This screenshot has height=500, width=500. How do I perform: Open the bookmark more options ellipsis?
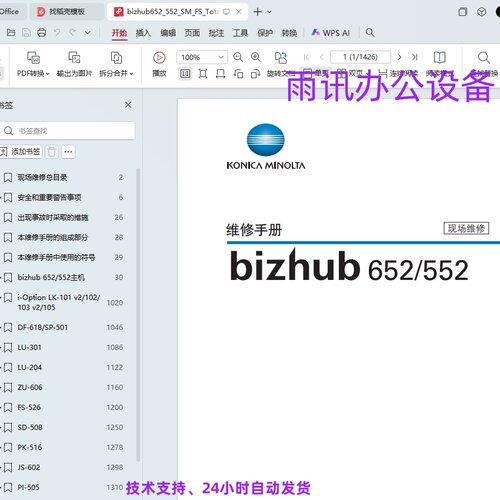68,152
